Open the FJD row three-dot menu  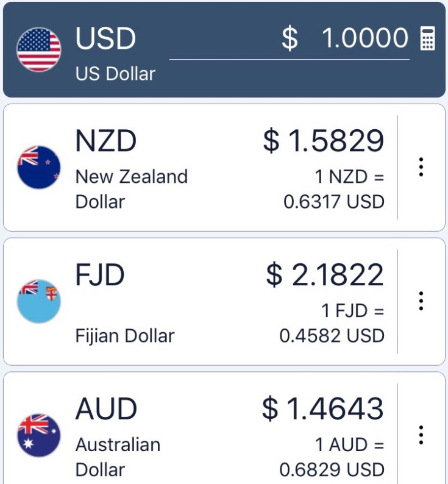[x=421, y=301]
